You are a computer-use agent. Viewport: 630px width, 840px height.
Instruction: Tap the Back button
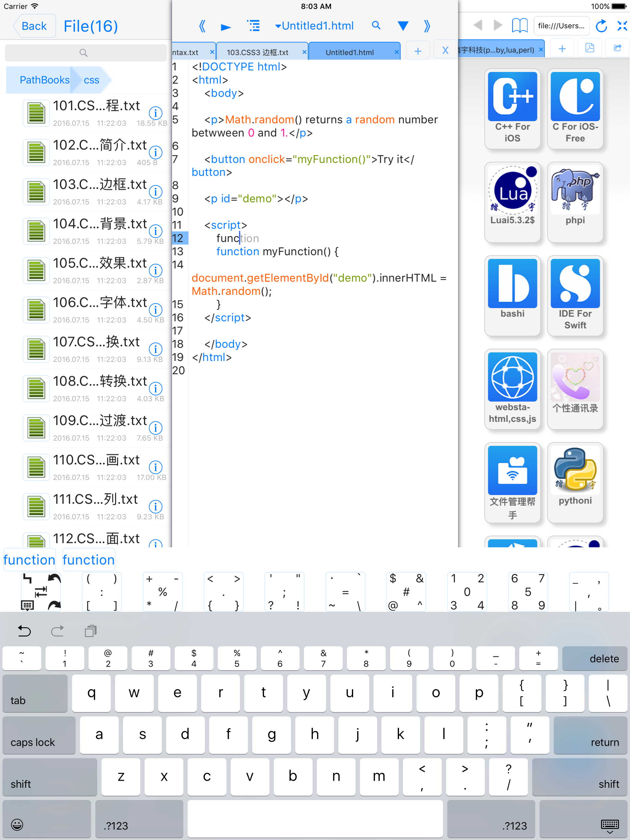point(34,26)
